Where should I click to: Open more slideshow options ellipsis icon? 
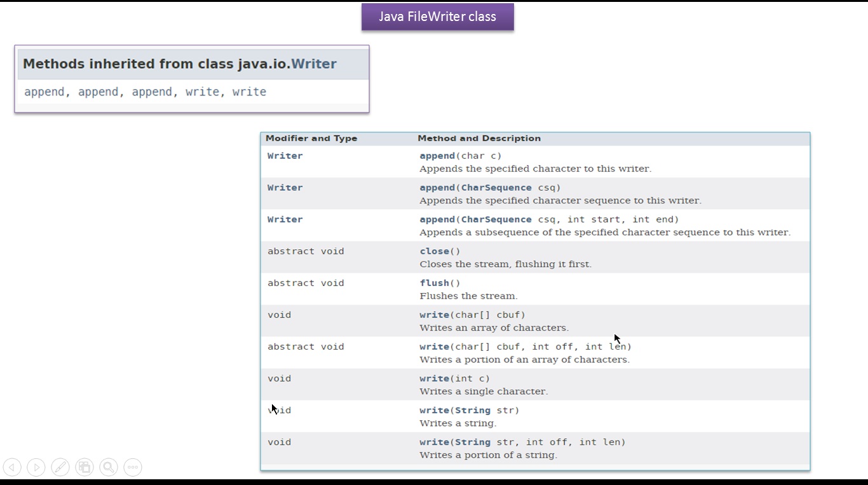133,467
